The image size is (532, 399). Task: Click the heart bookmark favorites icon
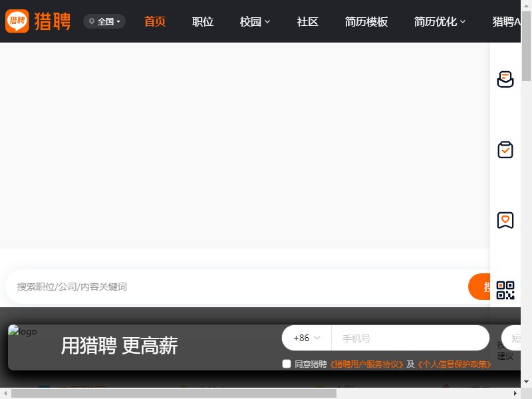pos(505,220)
